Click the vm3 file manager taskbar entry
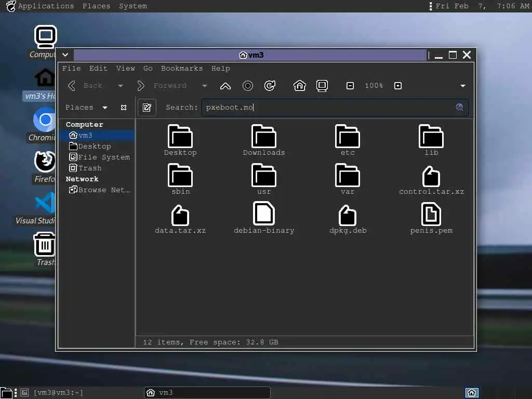This screenshot has height=399, width=532. tap(207, 393)
